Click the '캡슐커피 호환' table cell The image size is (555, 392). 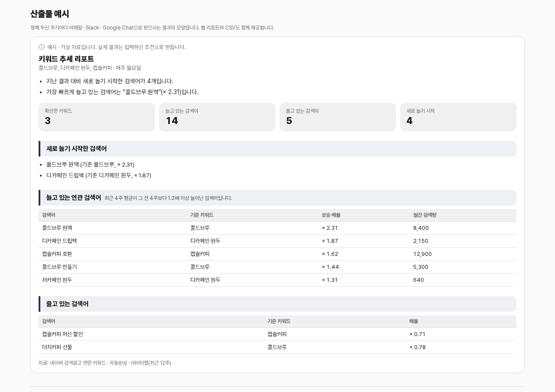point(57,254)
